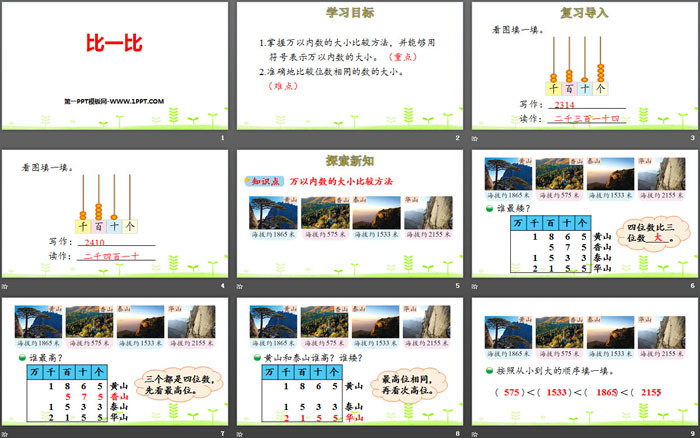Viewport: 700px width, 438px height.
Task: Click the red （重点） text in 学习目标
Action: tap(404, 57)
